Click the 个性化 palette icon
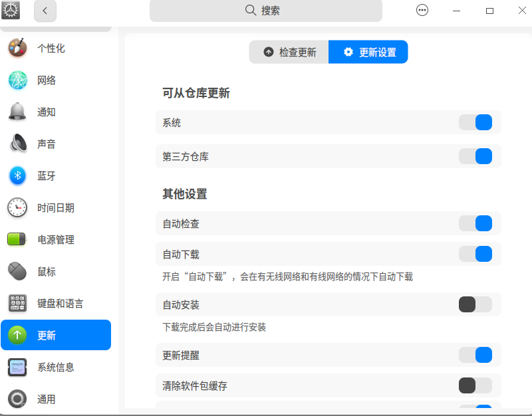 click(18, 48)
